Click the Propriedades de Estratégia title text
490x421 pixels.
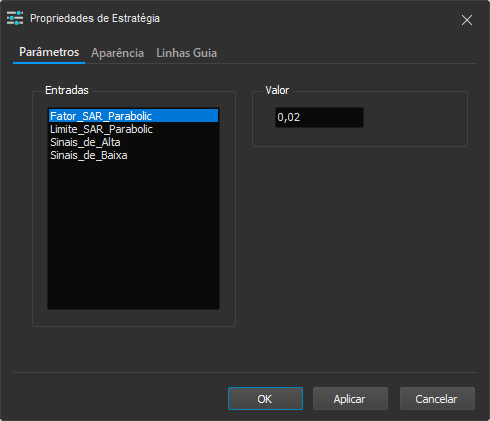click(x=95, y=18)
